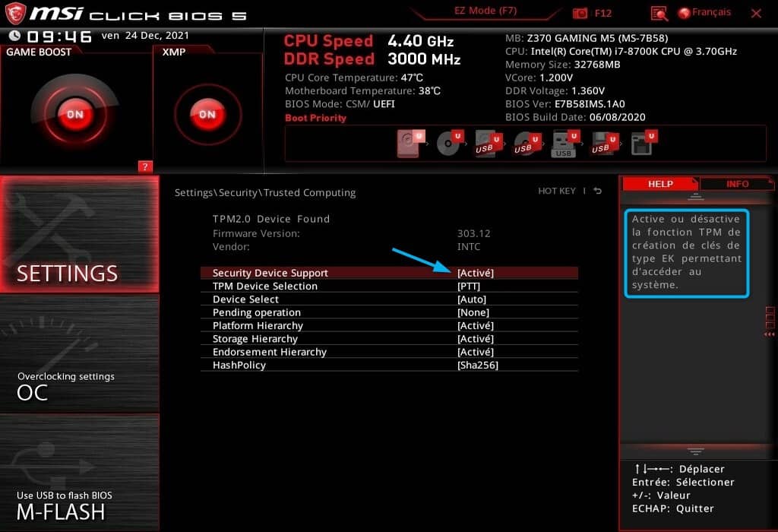Switch to EZ Mode (F7)
Image resolution: width=778 pixels, height=532 pixels.
(485, 11)
